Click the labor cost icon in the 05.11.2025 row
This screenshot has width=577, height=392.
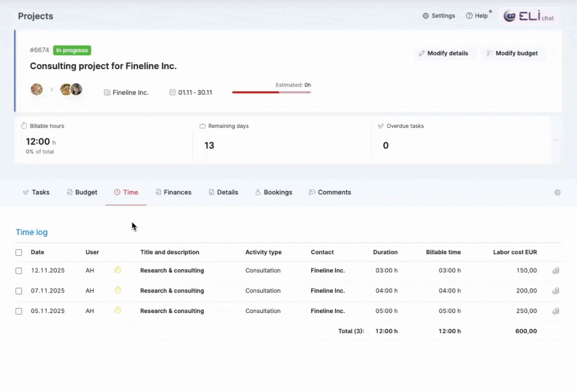pyautogui.click(x=556, y=311)
